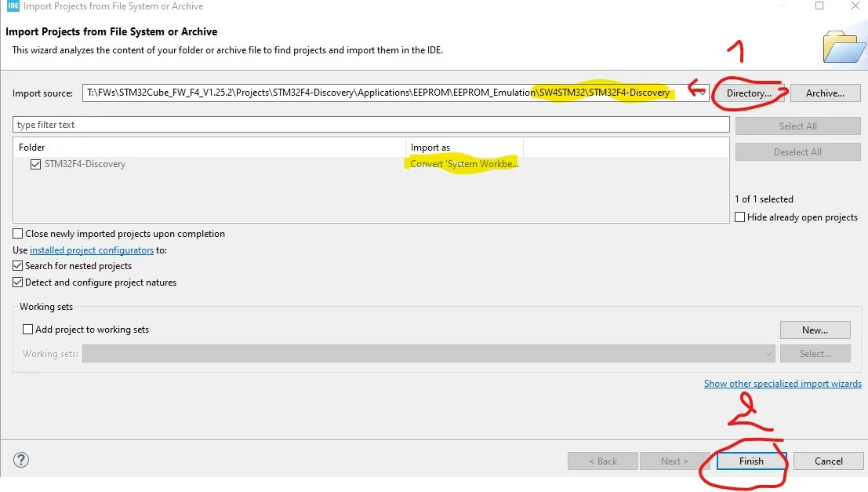Image resolution: width=868 pixels, height=492 pixels.
Task: Enable Add project to working sets
Action: pyautogui.click(x=27, y=329)
